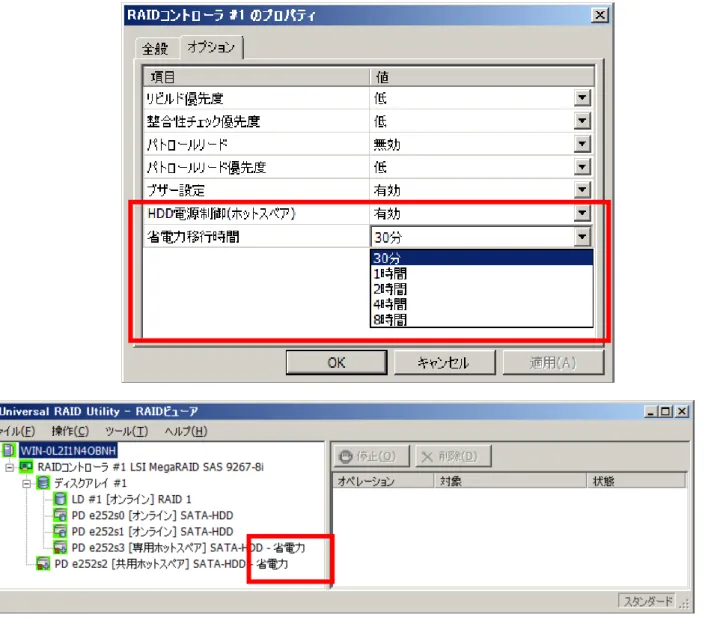Open the リビルド優先度 dropdown arrow
The width and height of the screenshot is (705, 618).
582,98
